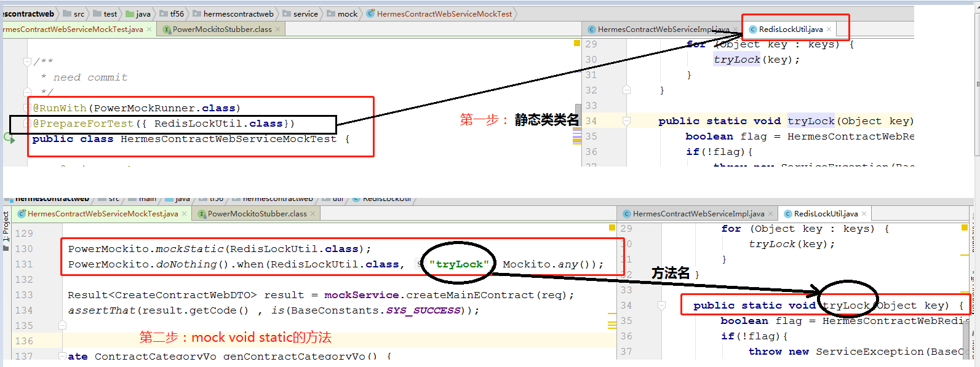Click 'PowerMockRunner' in @RunWith annotation
The width and height of the screenshot is (980, 367).
146,108
